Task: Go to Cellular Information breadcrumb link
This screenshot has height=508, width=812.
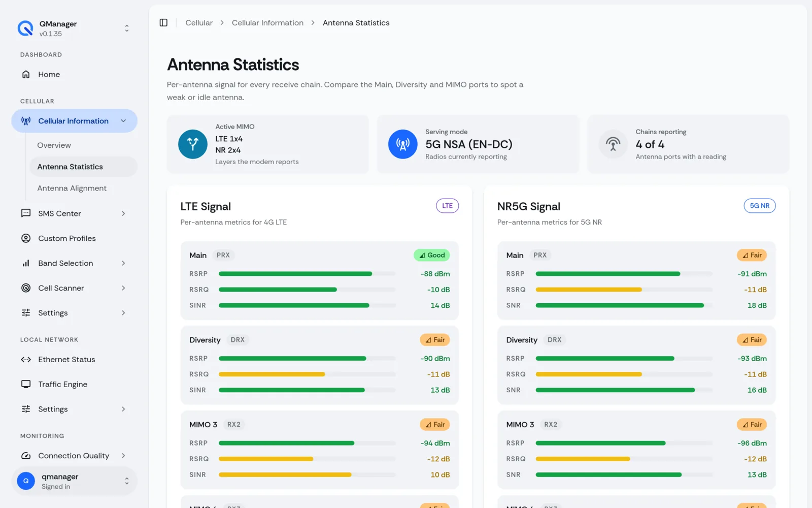Action: point(267,23)
